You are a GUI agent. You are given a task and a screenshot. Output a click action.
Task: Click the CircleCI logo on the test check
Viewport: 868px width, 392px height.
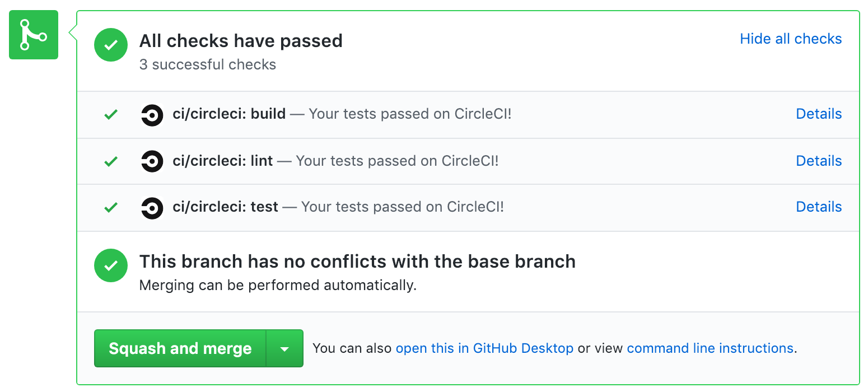coord(152,208)
